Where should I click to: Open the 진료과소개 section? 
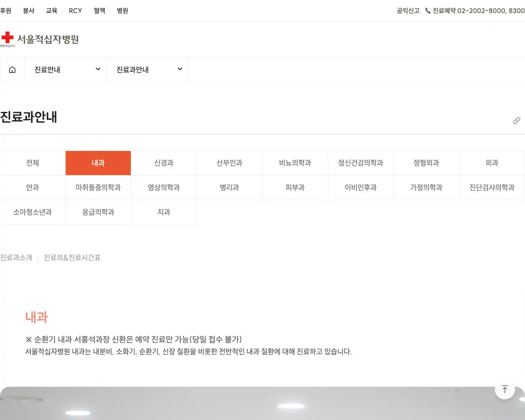click(x=16, y=258)
